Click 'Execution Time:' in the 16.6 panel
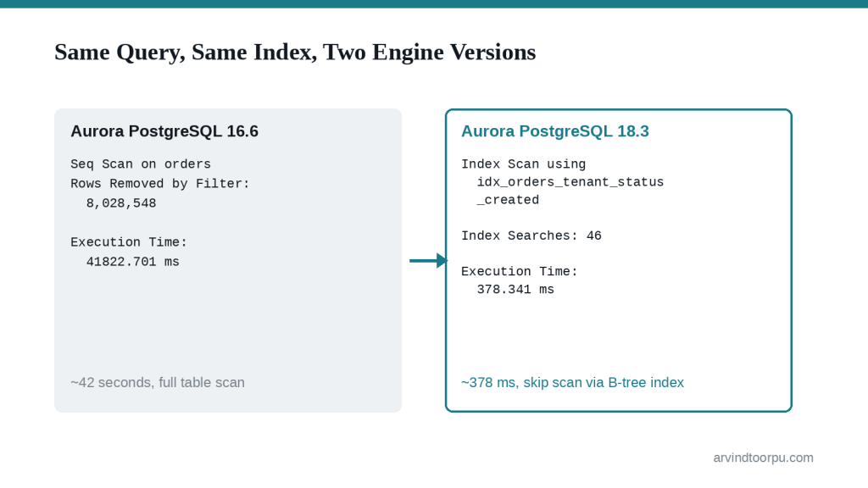Image resolution: width=868 pixels, height=488 pixels. point(129,242)
